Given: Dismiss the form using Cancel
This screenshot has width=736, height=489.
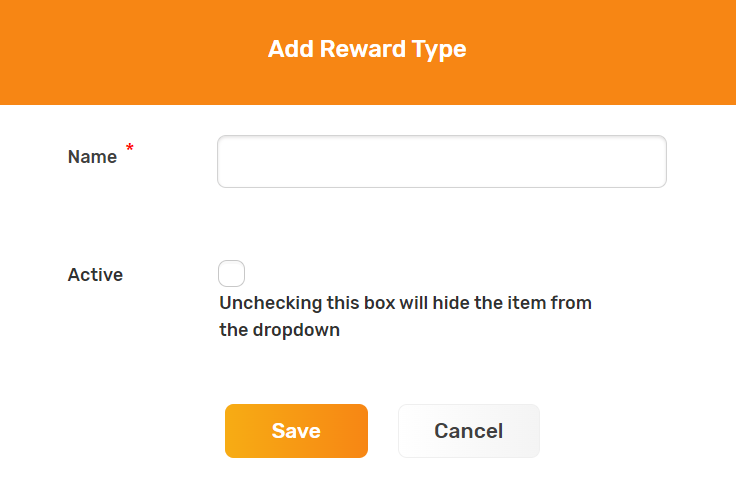Looking at the screenshot, I should [x=468, y=431].
